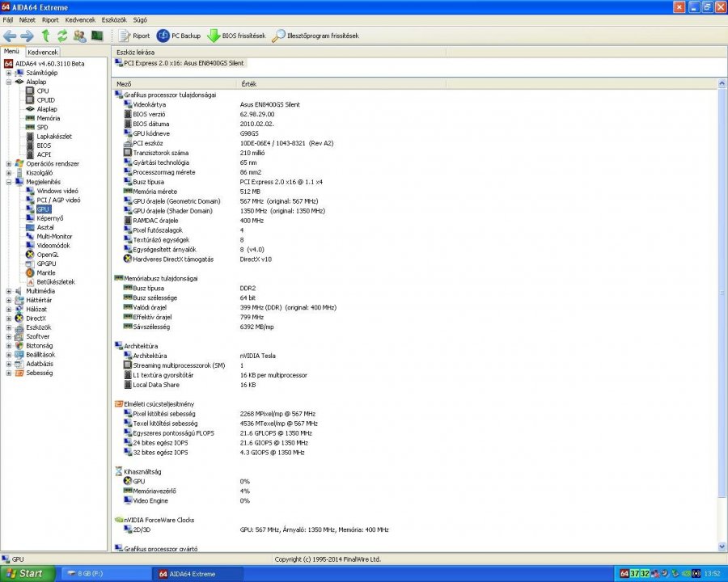Open the users icon in toolbar

click(x=80, y=36)
